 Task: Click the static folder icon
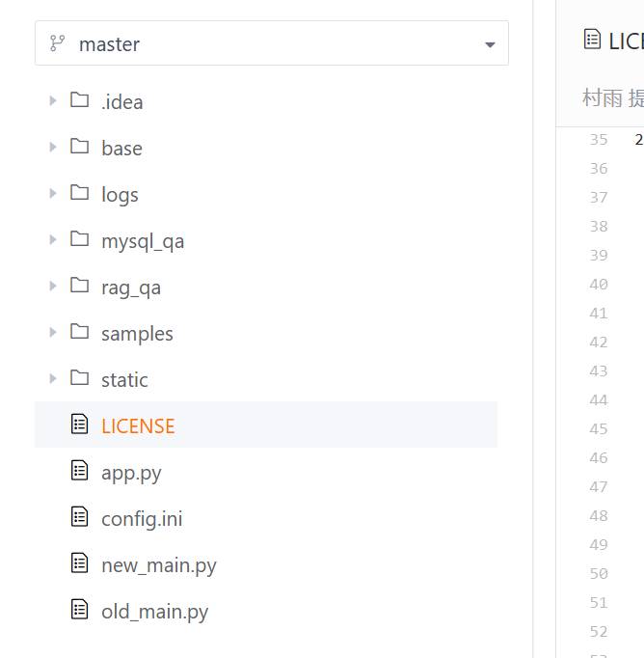tap(79, 377)
